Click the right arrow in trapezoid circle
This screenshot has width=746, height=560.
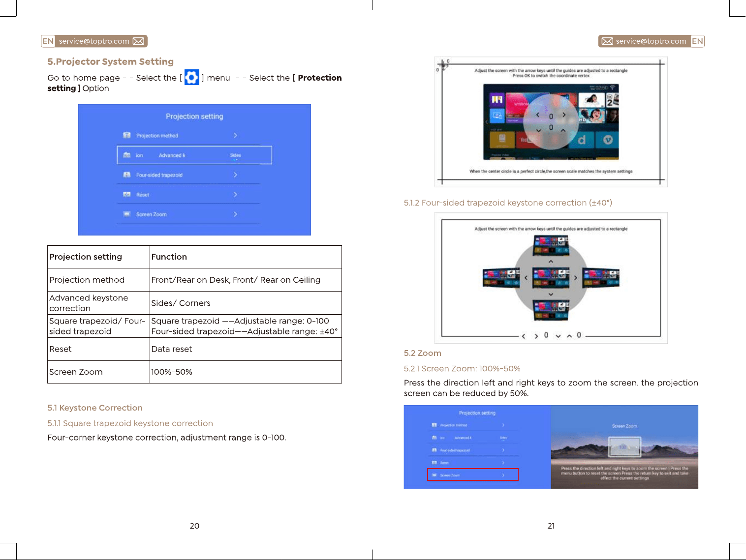[575, 278]
